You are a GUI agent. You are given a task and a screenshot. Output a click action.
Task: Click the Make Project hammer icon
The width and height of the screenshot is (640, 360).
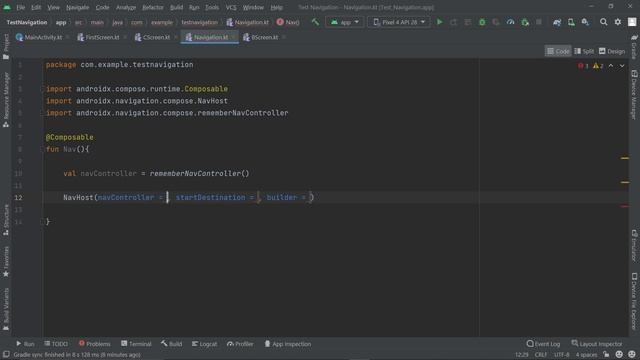[315, 22]
